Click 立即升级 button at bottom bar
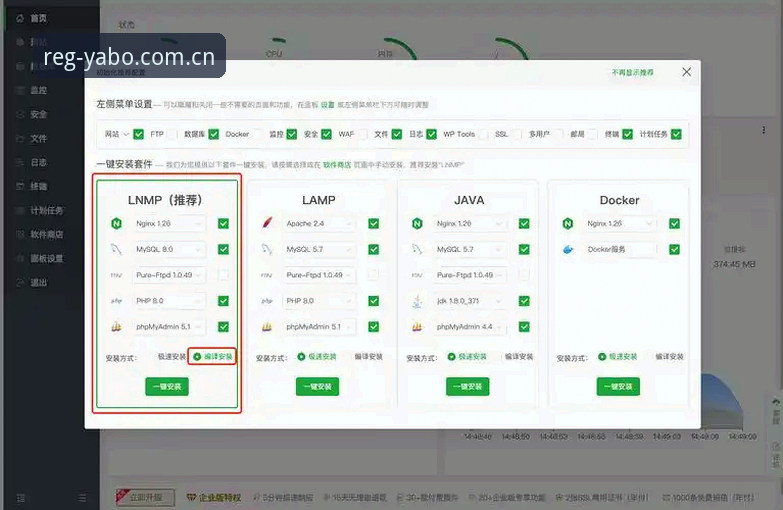Screen dimensions: 783x510 click(x=145, y=498)
